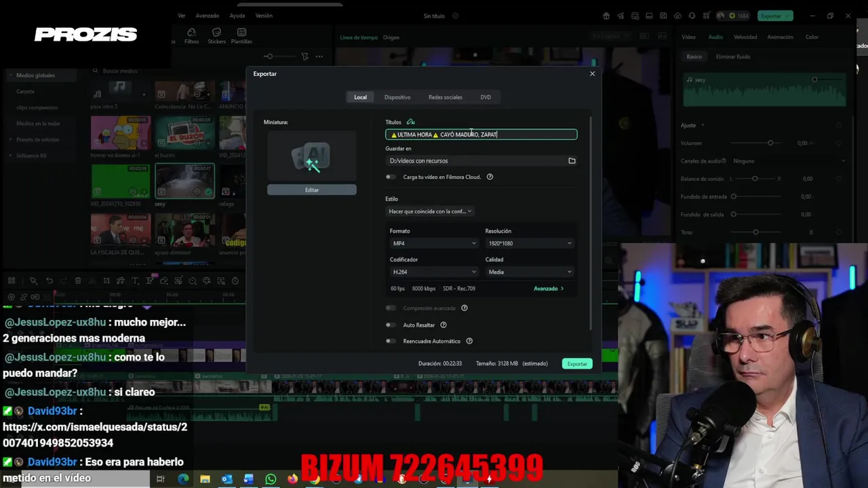Screen dimensions: 868x488
Task: Open the Formato MP4 dropdown
Action: (434, 243)
